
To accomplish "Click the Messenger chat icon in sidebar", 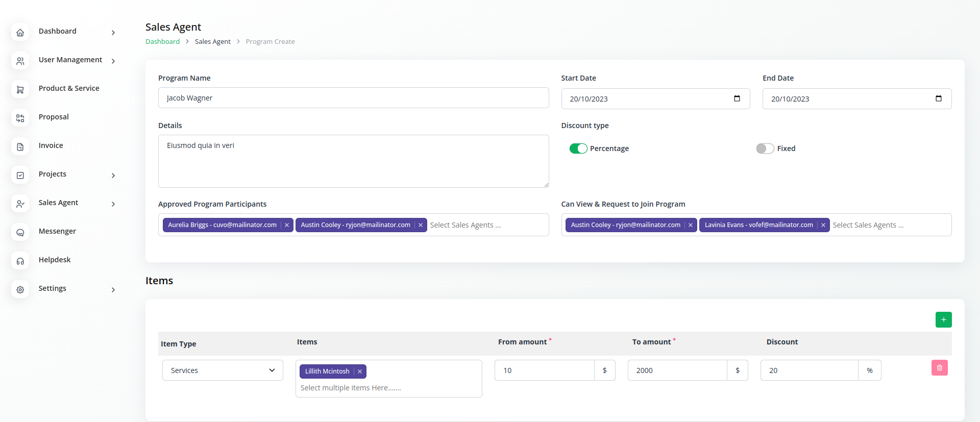I will (x=20, y=232).
